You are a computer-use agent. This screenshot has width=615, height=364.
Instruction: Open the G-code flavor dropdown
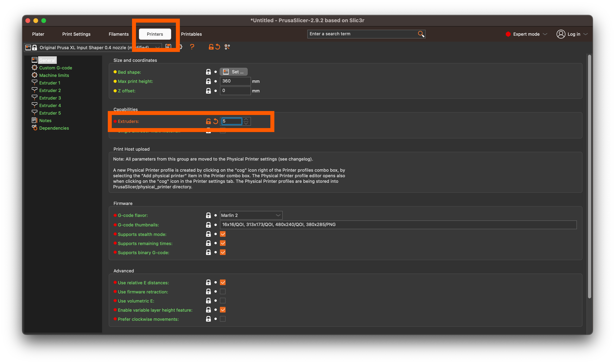point(251,215)
